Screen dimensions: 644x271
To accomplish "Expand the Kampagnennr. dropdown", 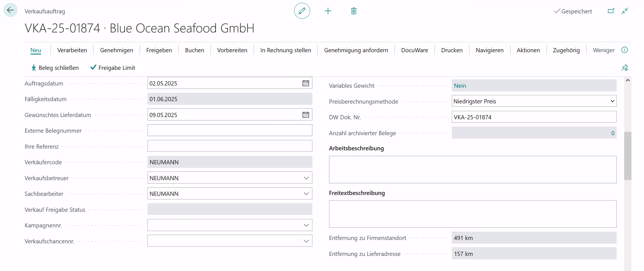I will click(306, 225).
